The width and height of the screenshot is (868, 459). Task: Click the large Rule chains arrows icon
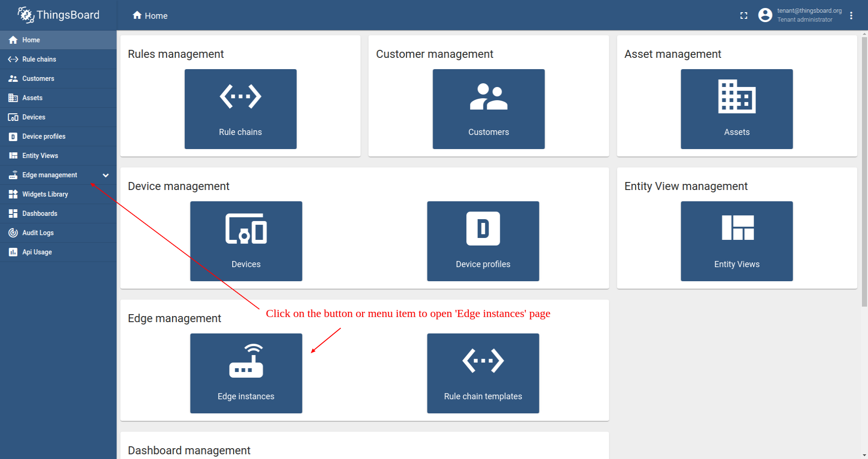240,96
